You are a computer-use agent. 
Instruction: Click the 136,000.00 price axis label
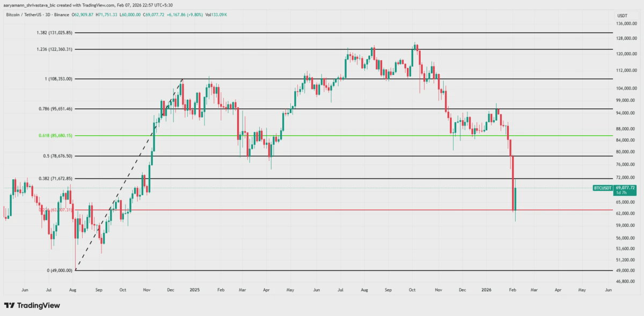pyautogui.click(x=627, y=24)
